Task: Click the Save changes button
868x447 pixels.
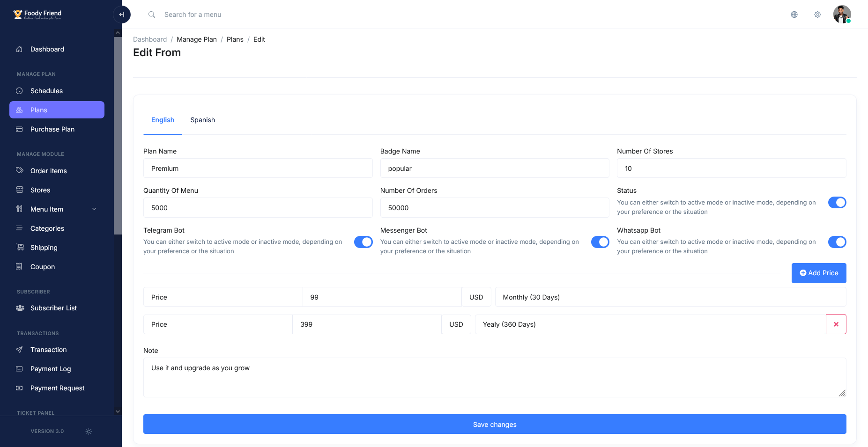Action: coord(495,425)
